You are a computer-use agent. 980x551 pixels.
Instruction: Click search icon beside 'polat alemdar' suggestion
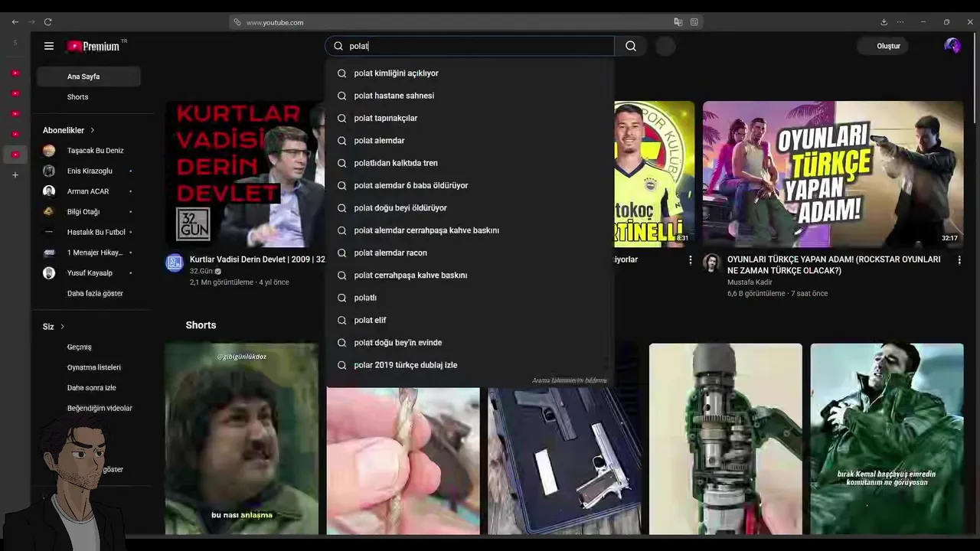[341, 141]
